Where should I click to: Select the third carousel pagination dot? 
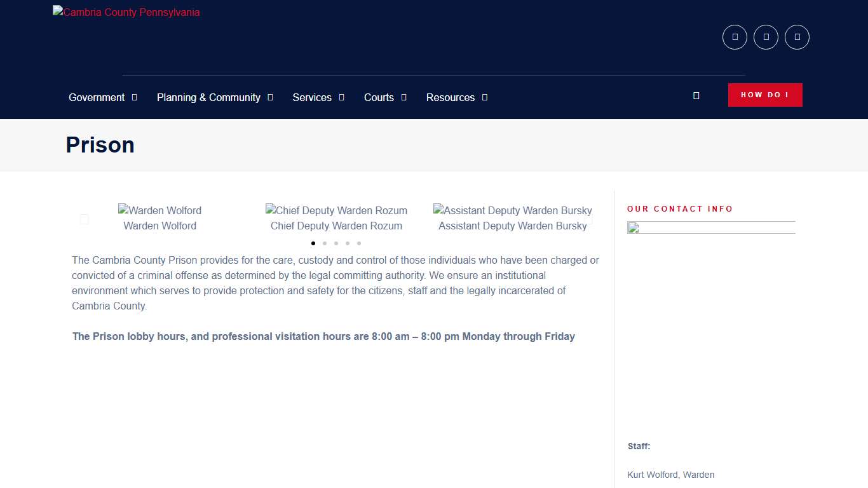pyautogui.click(x=336, y=243)
